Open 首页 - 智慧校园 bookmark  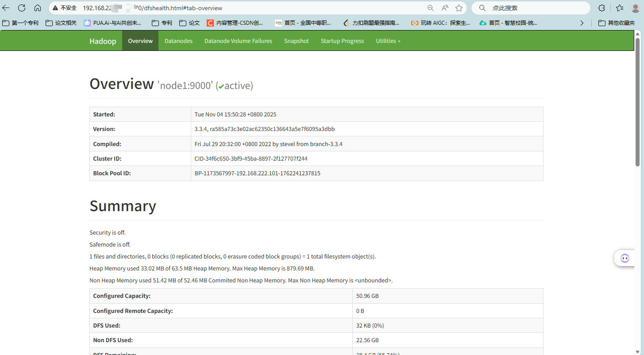point(509,23)
